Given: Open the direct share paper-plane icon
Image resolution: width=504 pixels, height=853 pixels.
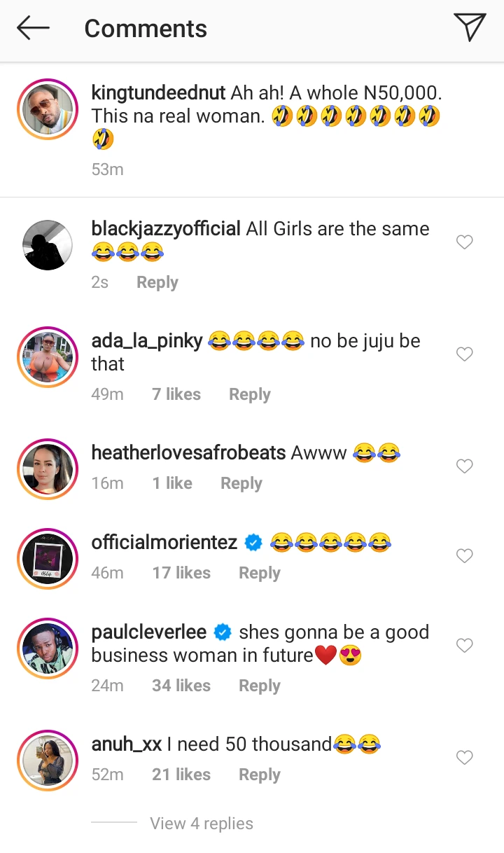Looking at the screenshot, I should (470, 27).
